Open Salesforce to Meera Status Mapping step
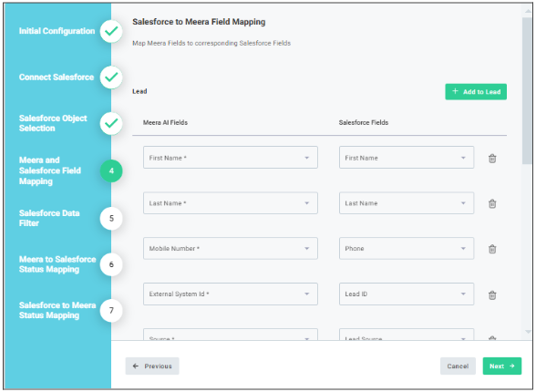The width and height of the screenshot is (536, 392). click(57, 310)
